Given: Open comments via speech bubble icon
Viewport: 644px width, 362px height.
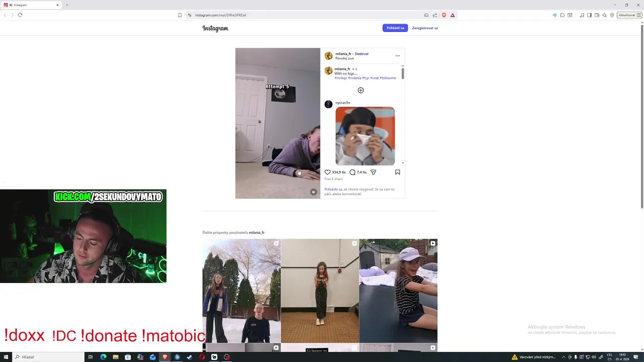Looking at the screenshot, I should [352, 172].
